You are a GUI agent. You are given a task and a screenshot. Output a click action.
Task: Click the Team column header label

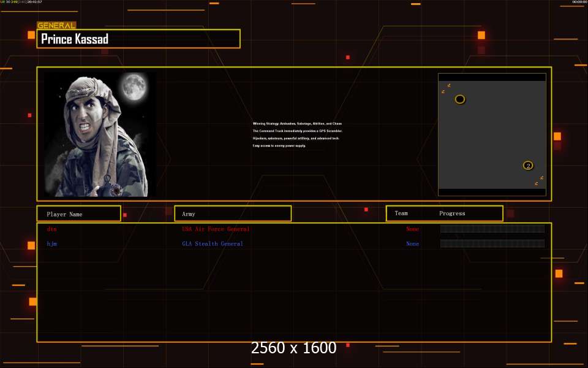click(x=401, y=213)
